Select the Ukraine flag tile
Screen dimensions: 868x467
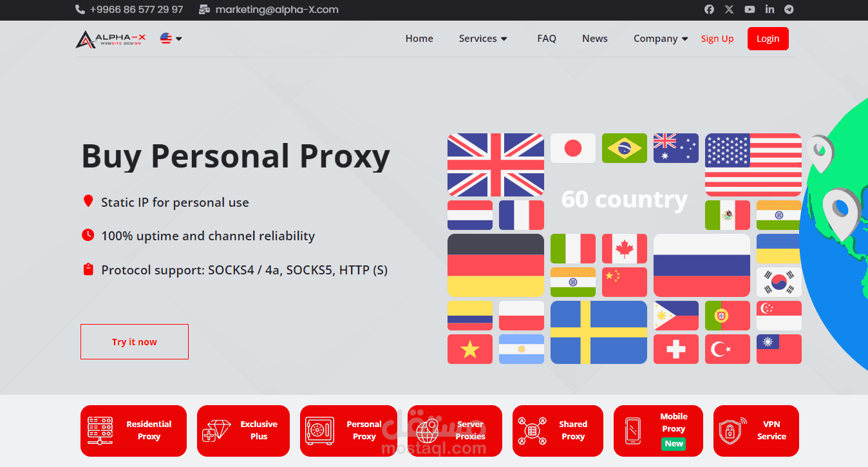click(x=779, y=249)
